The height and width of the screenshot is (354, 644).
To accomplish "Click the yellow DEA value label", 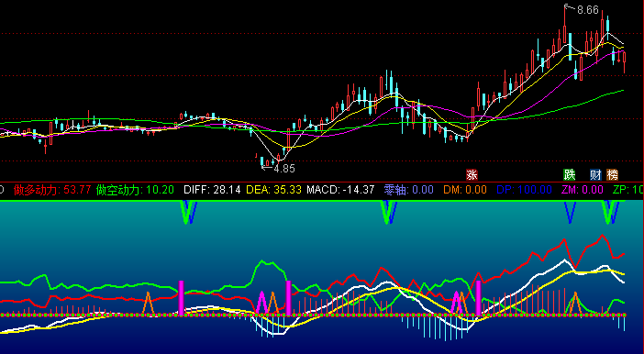I will 273,190.
